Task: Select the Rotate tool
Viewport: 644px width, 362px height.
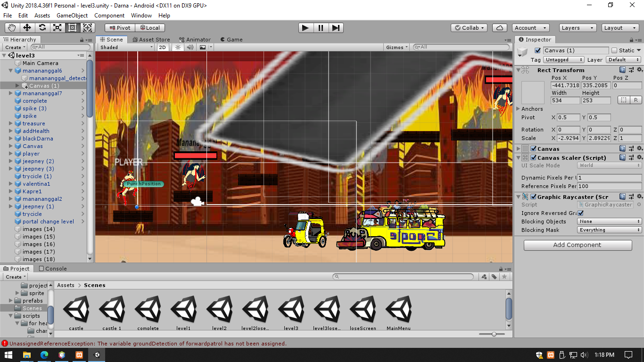Action: pos(42,28)
